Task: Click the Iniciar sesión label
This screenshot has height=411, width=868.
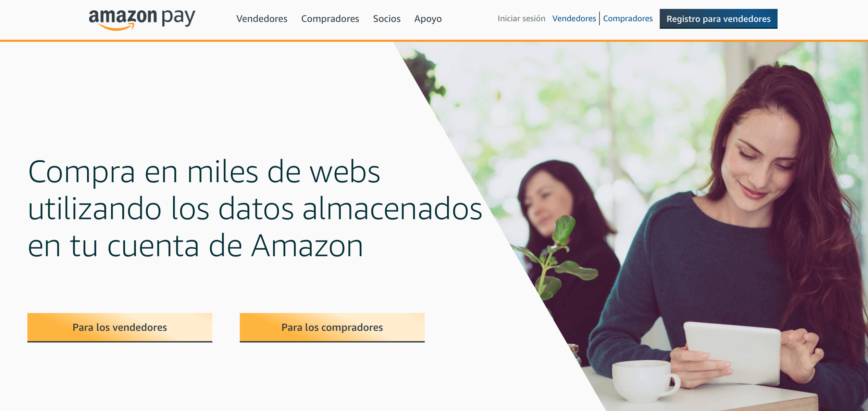Action: (x=521, y=18)
